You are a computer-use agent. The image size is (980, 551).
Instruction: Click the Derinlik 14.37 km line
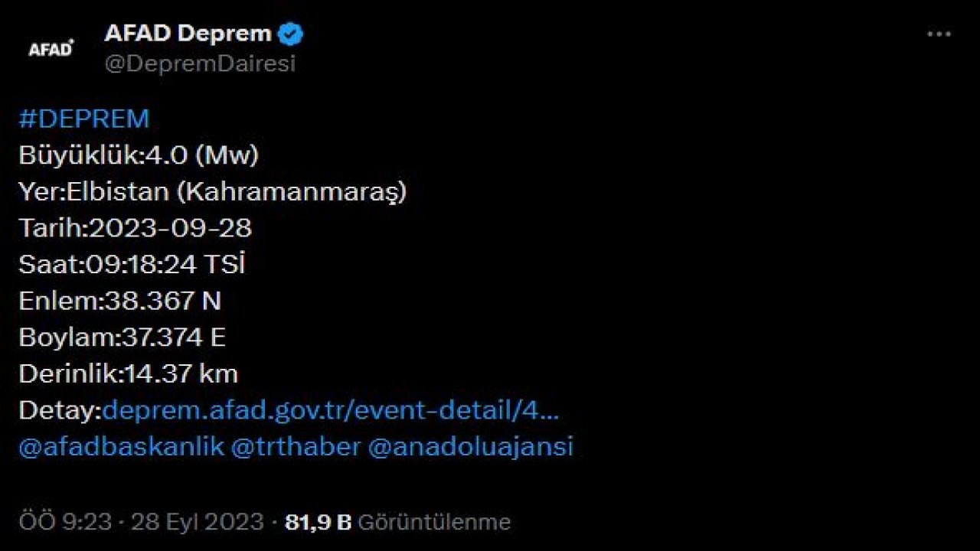(128, 374)
